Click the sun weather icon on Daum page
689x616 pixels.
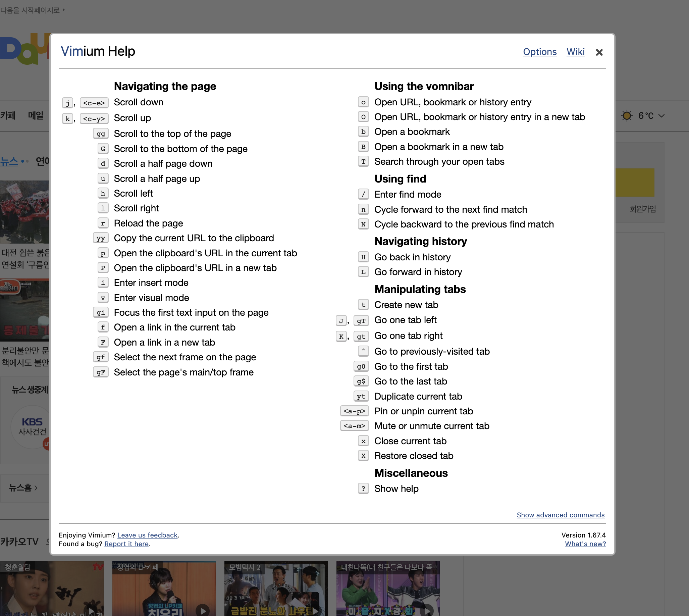[x=627, y=116]
